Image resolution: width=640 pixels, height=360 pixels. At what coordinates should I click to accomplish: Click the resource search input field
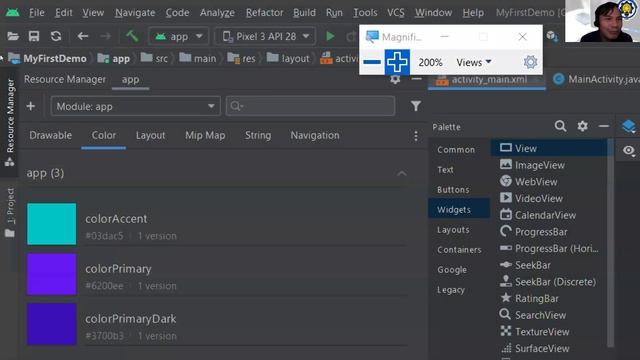tap(310, 106)
